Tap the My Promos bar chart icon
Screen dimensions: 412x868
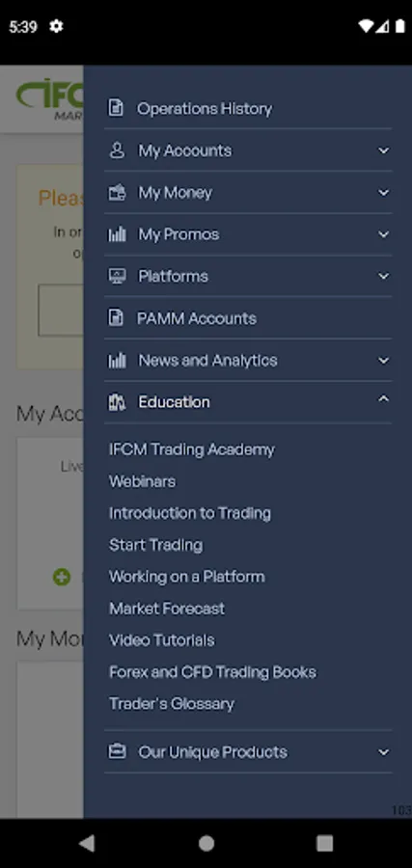click(117, 234)
